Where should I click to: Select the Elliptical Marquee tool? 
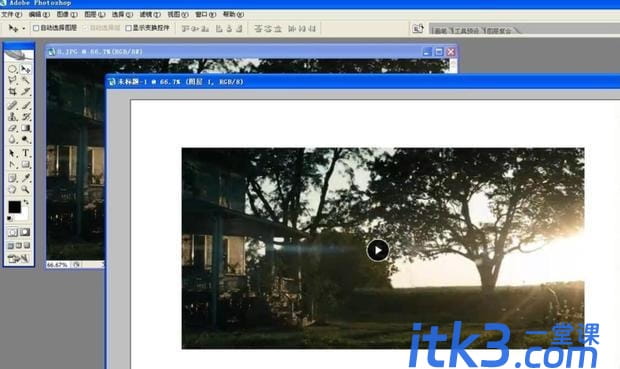click(x=13, y=69)
